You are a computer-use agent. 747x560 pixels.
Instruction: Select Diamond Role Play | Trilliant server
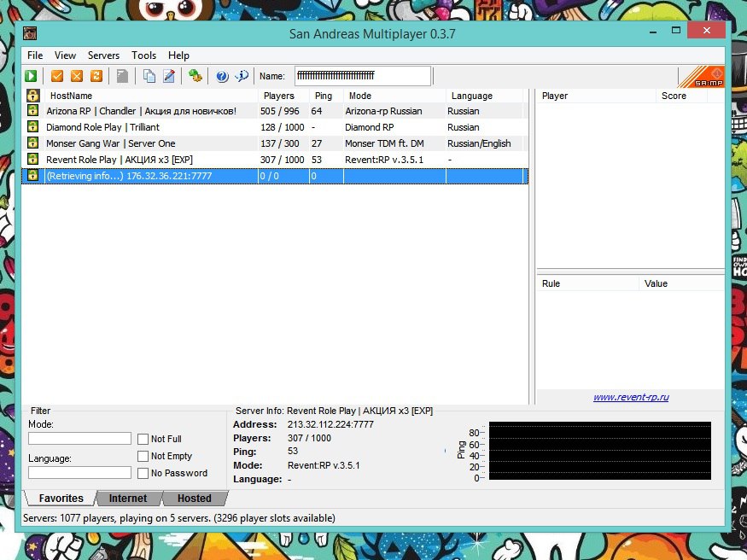(x=275, y=127)
